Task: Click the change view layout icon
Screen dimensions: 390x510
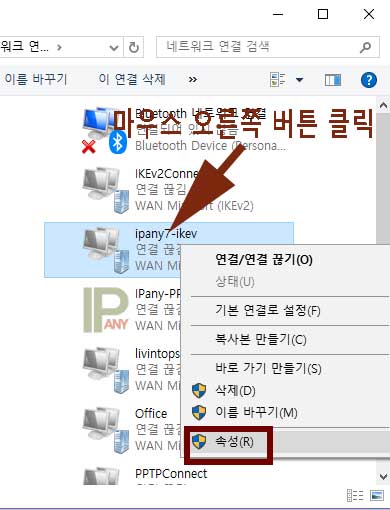Action: (x=278, y=80)
